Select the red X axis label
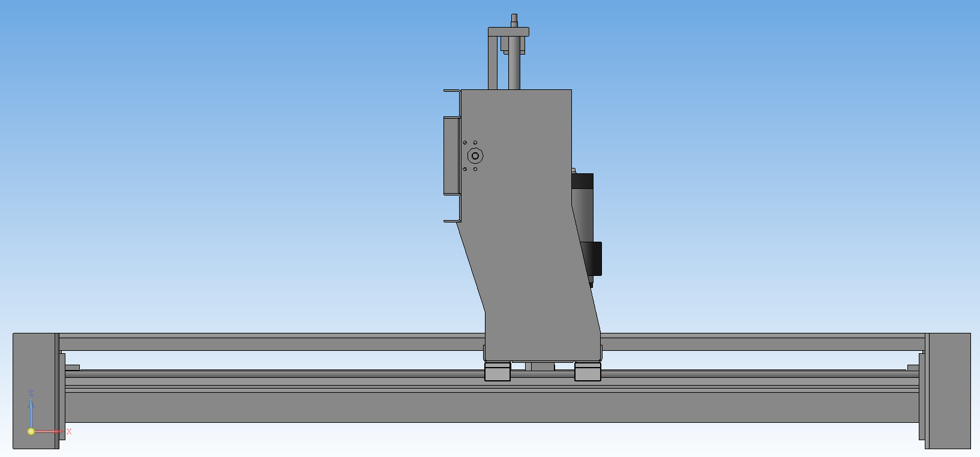This screenshot has width=980, height=457. click(x=69, y=431)
